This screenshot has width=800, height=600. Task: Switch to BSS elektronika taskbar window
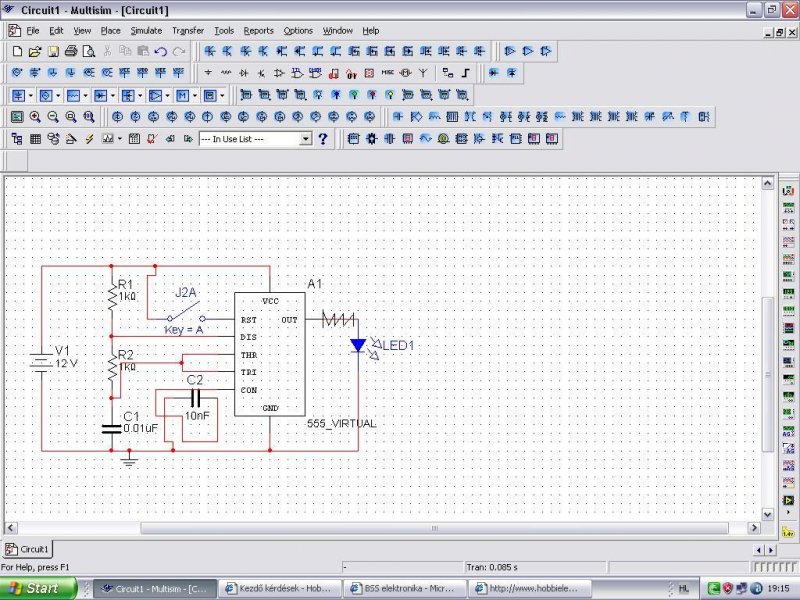405,588
